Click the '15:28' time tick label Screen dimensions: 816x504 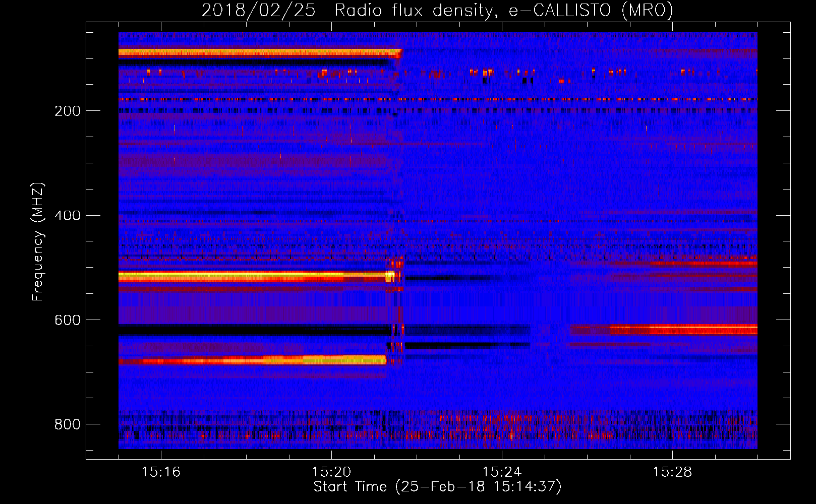tap(672, 472)
